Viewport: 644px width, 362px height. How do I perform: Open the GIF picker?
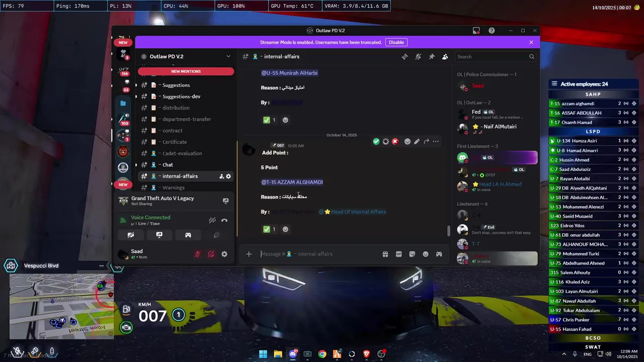tap(398, 254)
